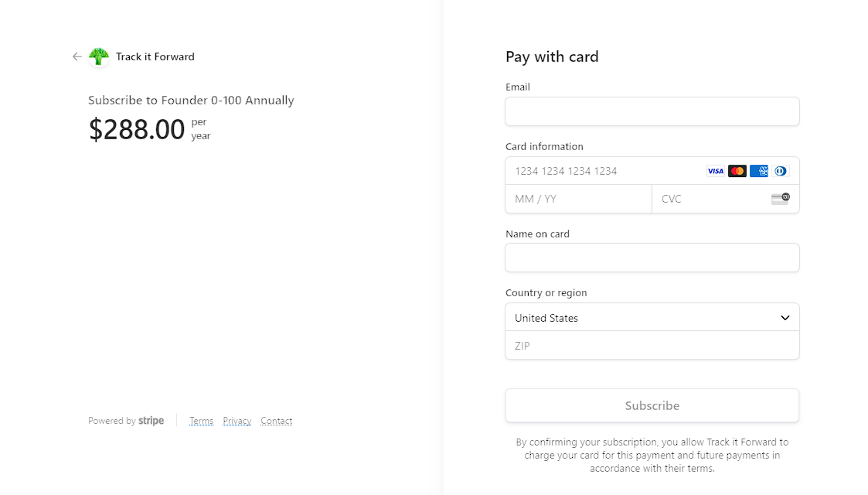868x495 pixels.
Task: Click the back arrow icon
Action: pyautogui.click(x=77, y=56)
